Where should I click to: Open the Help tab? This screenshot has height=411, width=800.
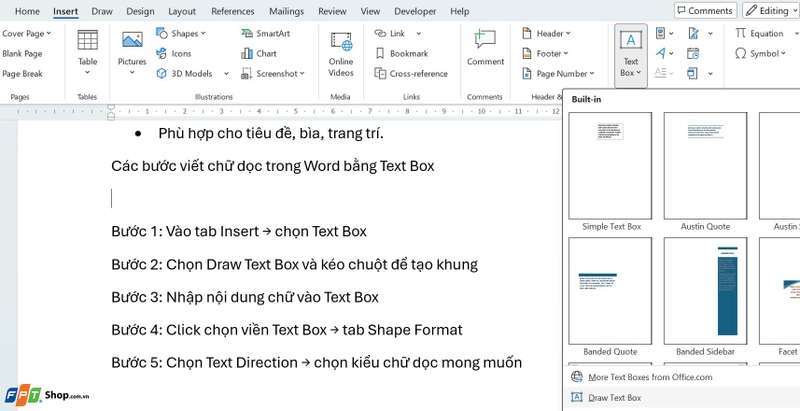pyautogui.click(x=460, y=11)
